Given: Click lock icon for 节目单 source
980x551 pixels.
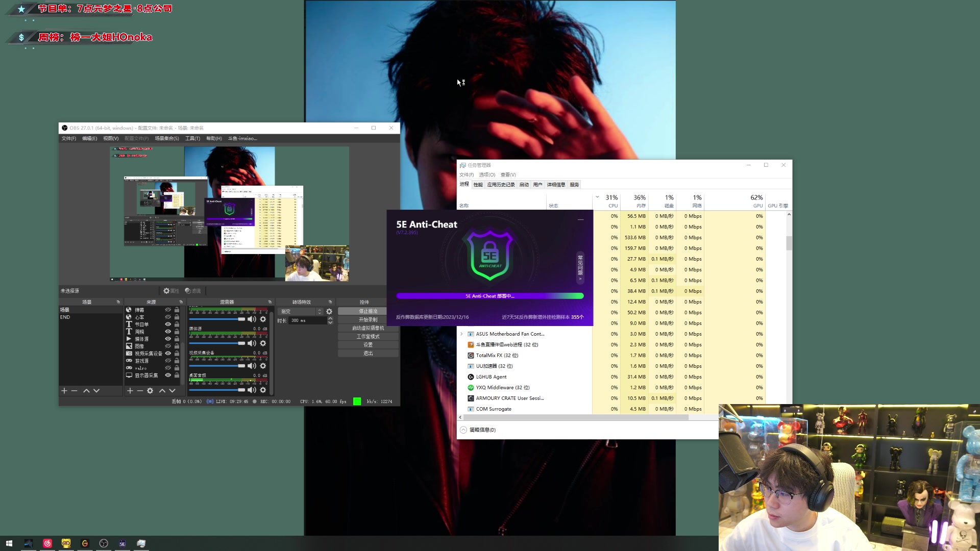Looking at the screenshot, I should (177, 324).
